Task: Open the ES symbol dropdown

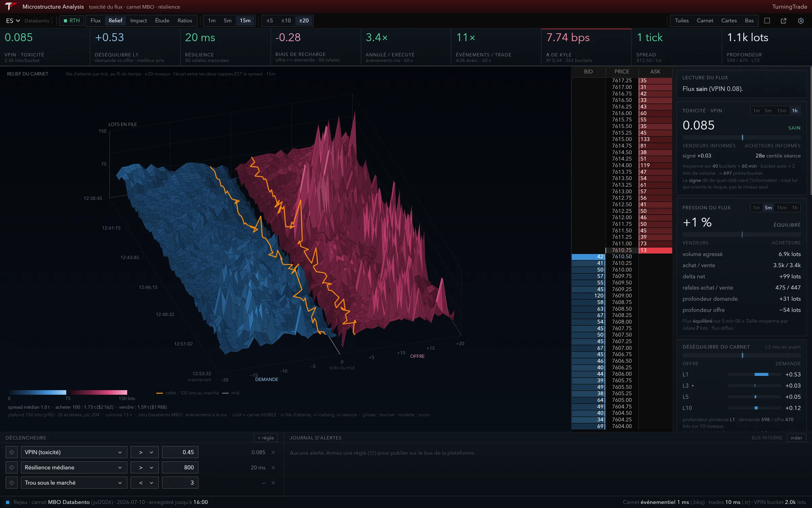Action: [x=13, y=21]
